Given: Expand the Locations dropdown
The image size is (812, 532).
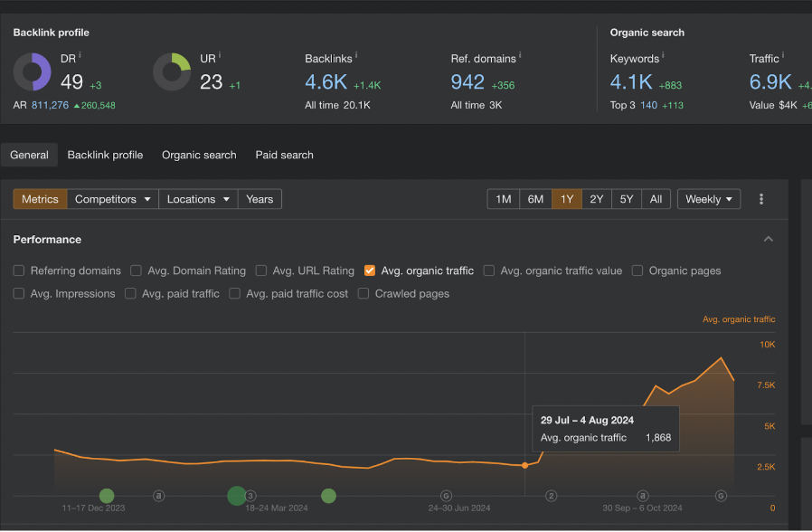Looking at the screenshot, I should pos(199,199).
